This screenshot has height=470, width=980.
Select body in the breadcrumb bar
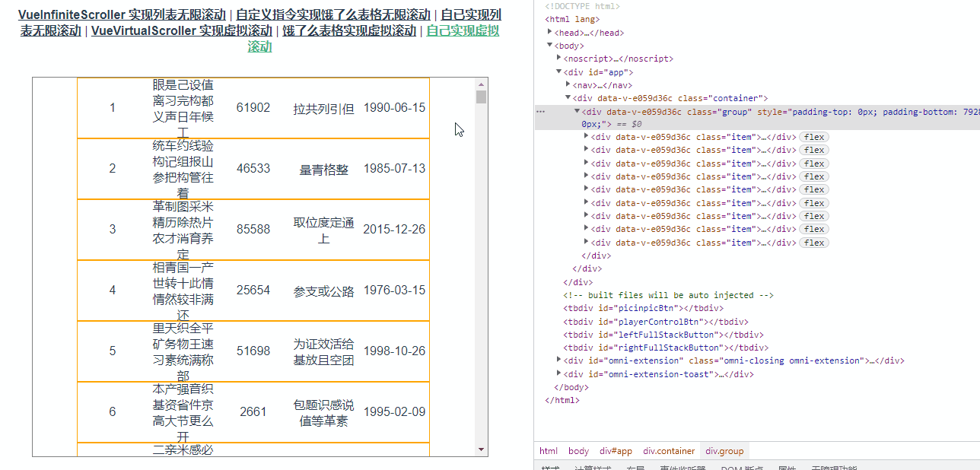click(x=577, y=450)
